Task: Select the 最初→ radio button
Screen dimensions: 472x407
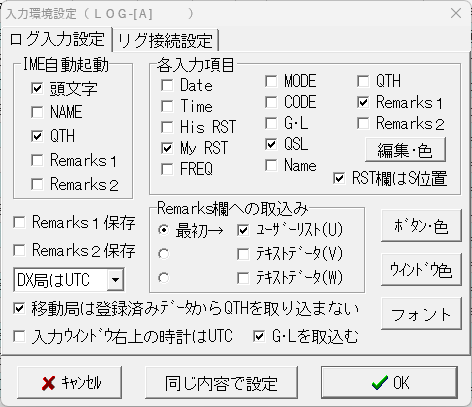Action: click(164, 230)
